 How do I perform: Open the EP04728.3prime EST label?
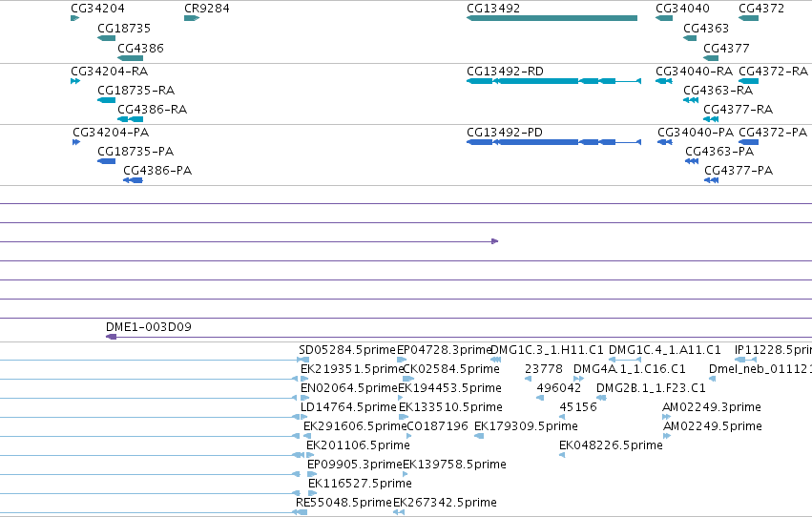click(x=444, y=350)
